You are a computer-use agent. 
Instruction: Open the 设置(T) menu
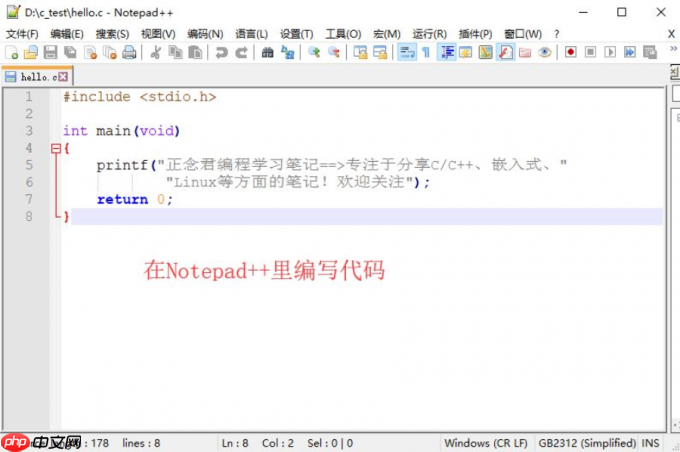click(x=297, y=34)
